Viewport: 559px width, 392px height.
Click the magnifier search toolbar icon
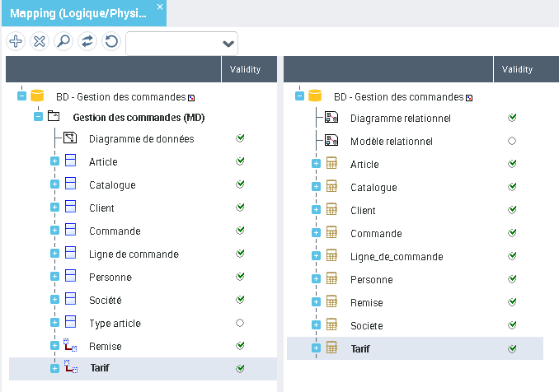tap(63, 42)
